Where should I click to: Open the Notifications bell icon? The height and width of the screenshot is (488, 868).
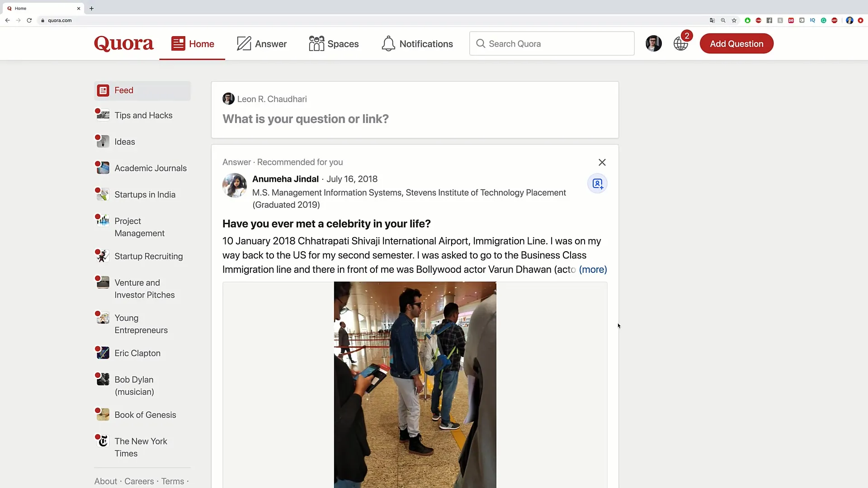tap(388, 43)
